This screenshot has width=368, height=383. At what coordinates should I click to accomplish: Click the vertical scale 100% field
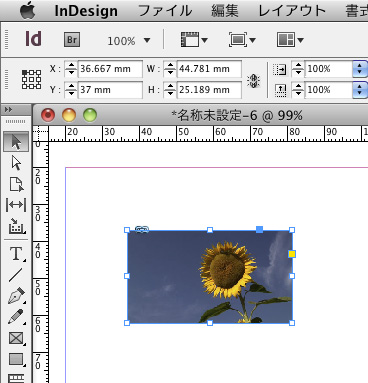329,90
